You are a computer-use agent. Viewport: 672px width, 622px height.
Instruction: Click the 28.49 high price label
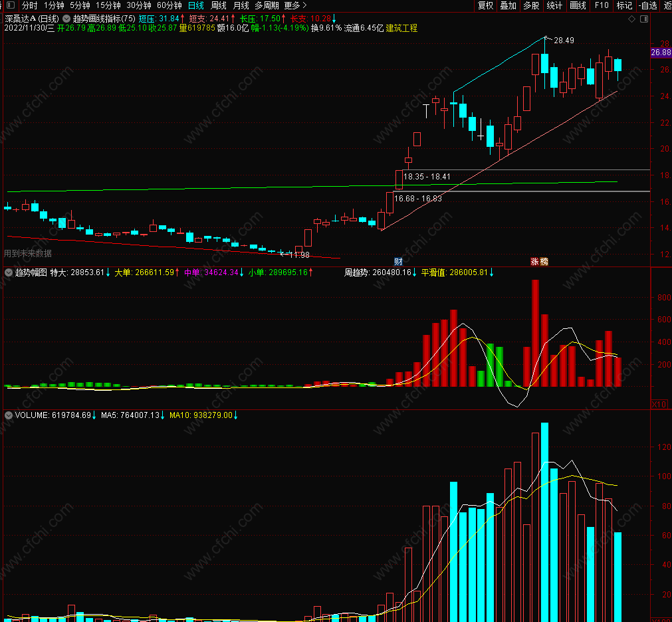coord(564,41)
